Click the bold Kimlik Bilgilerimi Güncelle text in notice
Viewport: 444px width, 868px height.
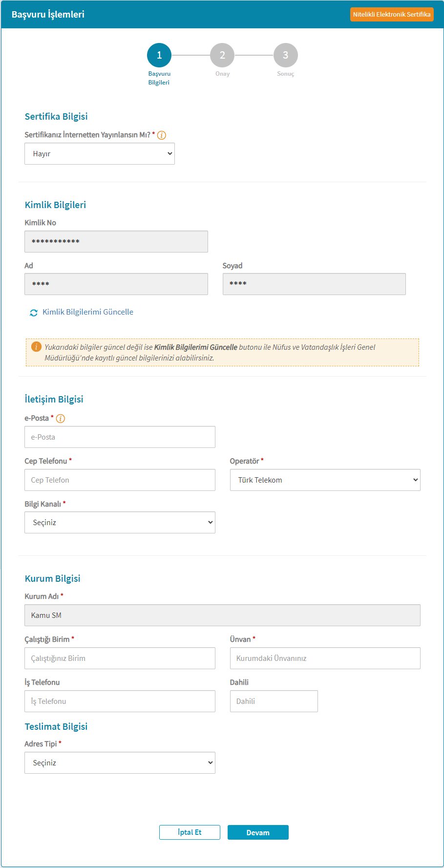196,347
